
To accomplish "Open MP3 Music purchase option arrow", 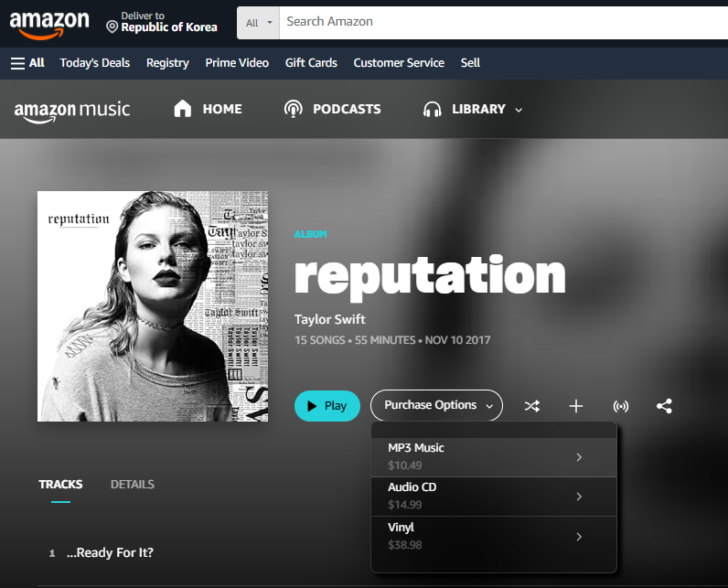I will [x=579, y=457].
